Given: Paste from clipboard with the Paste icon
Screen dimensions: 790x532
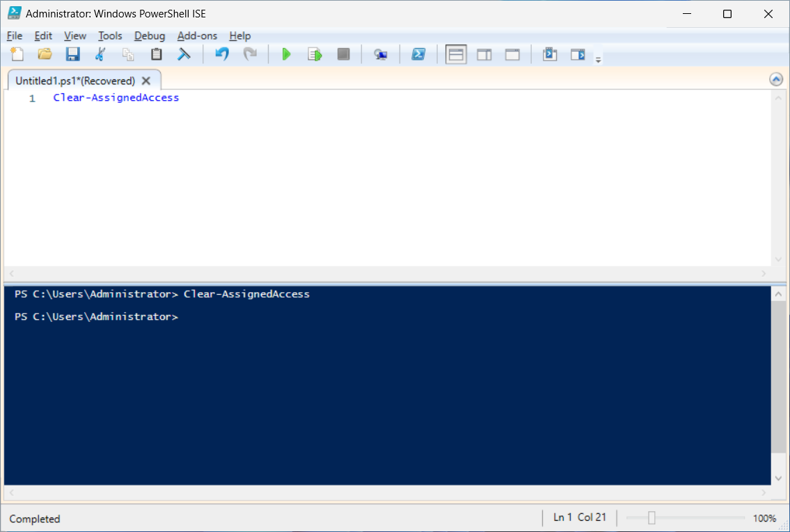Looking at the screenshot, I should 156,54.
